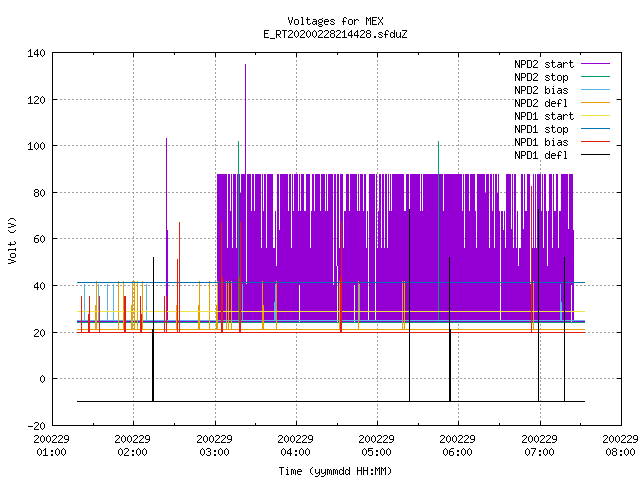The width and height of the screenshot is (640, 480).
Task: Select the filename E_RT20200228214428.sfduZ subtitle
Action: click(335, 34)
